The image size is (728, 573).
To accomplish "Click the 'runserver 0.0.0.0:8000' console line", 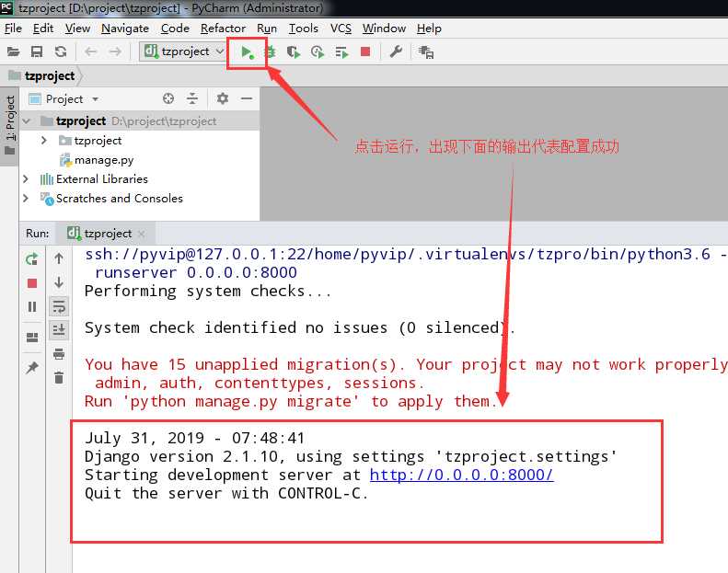I will 195,272.
